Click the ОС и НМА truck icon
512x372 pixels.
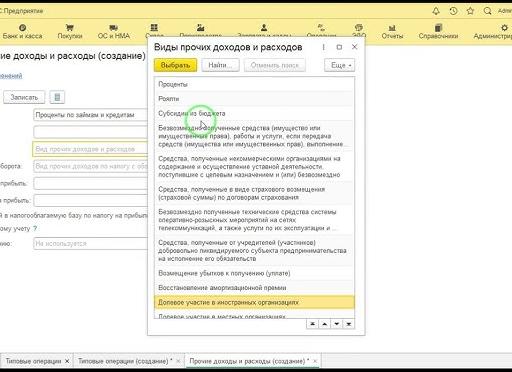(113, 28)
